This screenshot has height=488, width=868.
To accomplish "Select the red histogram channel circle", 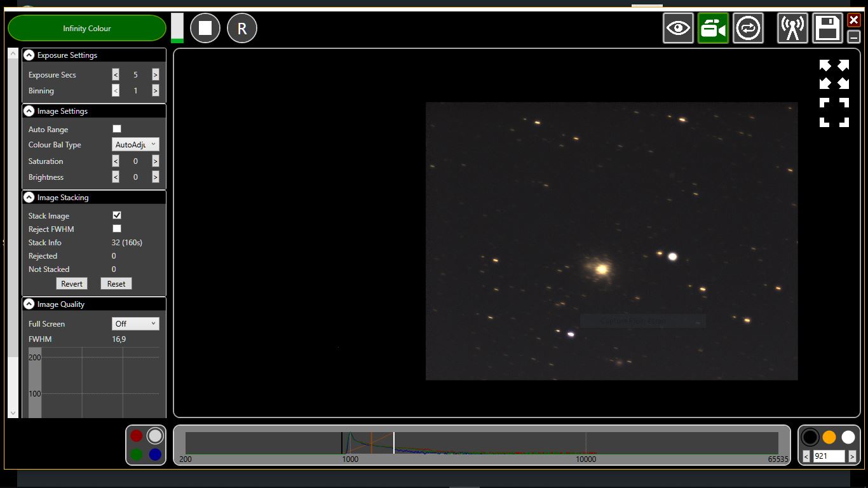I will (x=137, y=436).
